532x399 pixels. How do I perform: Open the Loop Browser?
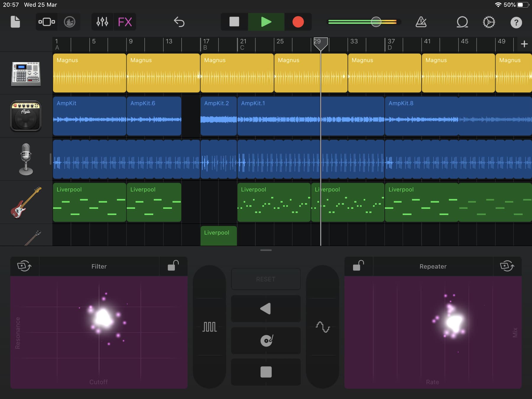tap(462, 22)
